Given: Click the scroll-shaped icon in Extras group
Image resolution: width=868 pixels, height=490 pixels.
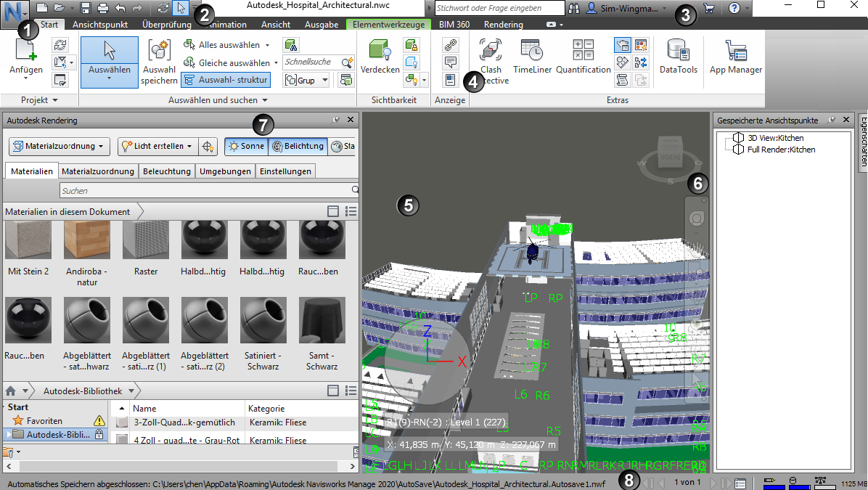Looking at the screenshot, I should point(622,80).
